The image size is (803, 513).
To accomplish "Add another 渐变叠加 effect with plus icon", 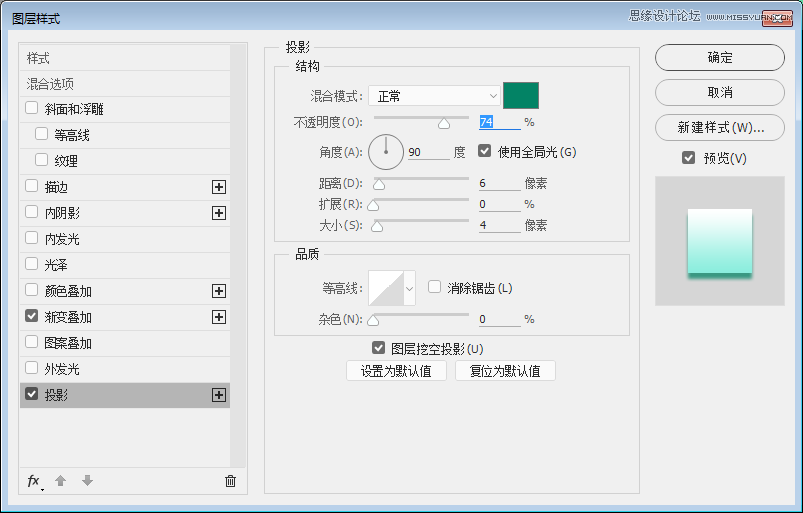I will 219,317.
